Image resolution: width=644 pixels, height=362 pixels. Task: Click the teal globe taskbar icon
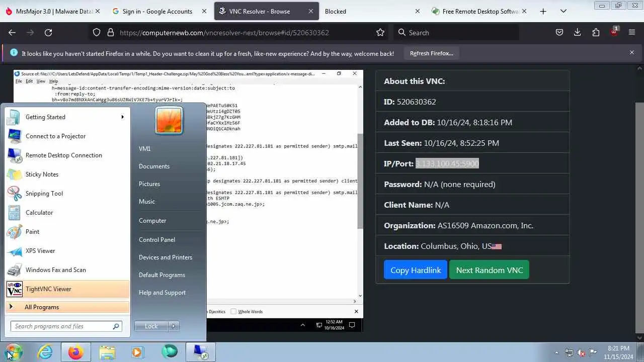170,351
